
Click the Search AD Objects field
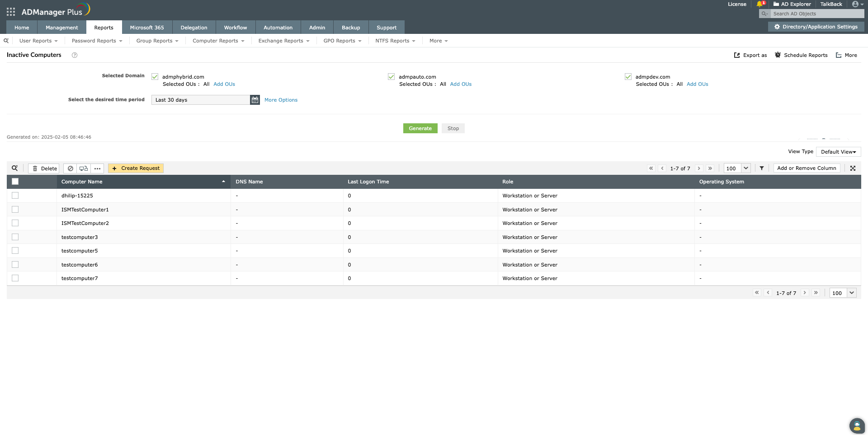click(x=817, y=14)
